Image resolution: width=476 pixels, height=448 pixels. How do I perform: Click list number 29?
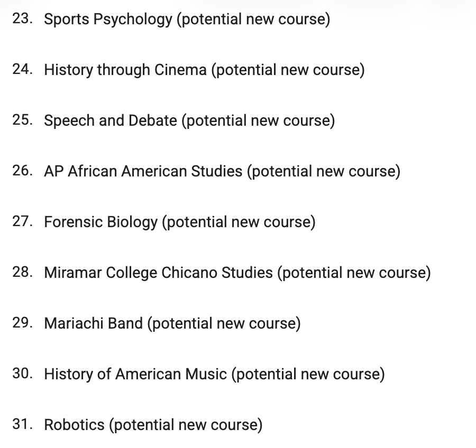pyautogui.click(x=23, y=323)
